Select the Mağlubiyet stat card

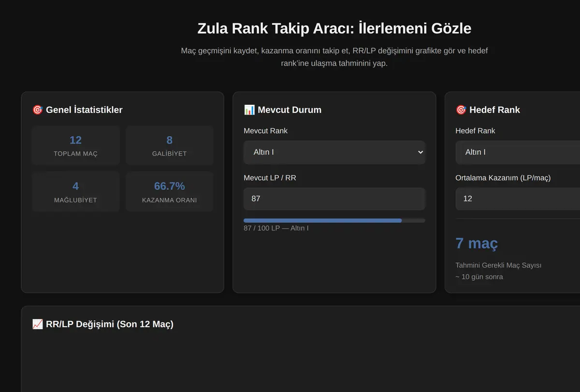coord(76,191)
